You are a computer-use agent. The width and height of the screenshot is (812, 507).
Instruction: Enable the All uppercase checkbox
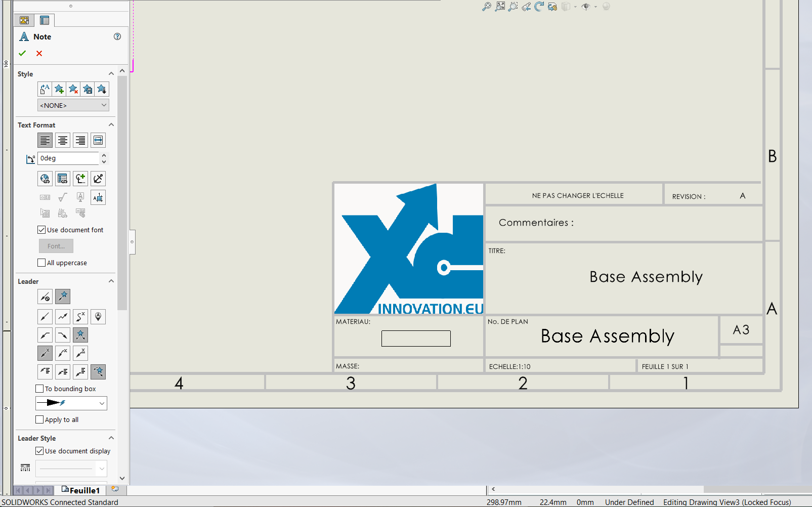[x=41, y=263]
